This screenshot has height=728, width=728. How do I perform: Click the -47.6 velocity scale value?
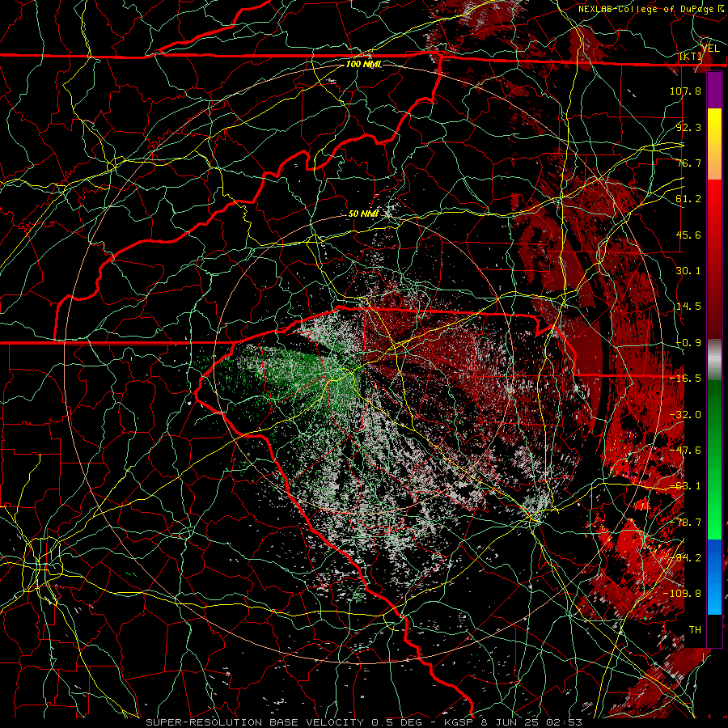point(685,451)
